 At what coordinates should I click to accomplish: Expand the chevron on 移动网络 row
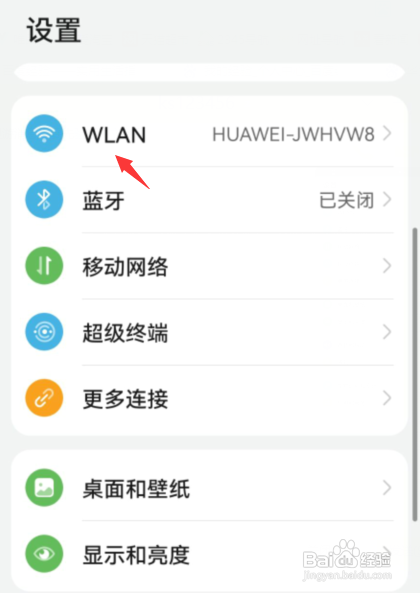[387, 266]
